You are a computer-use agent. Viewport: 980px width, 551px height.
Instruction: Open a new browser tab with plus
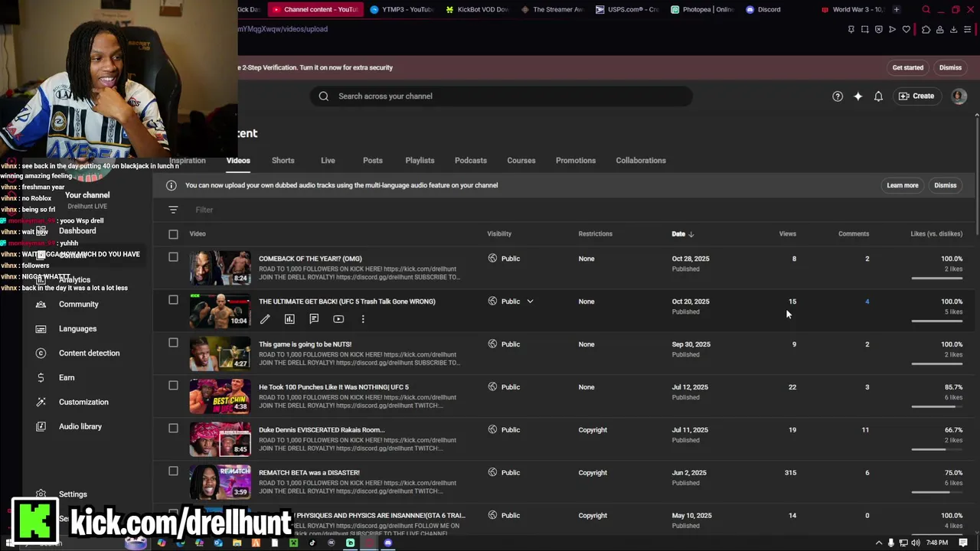(897, 10)
